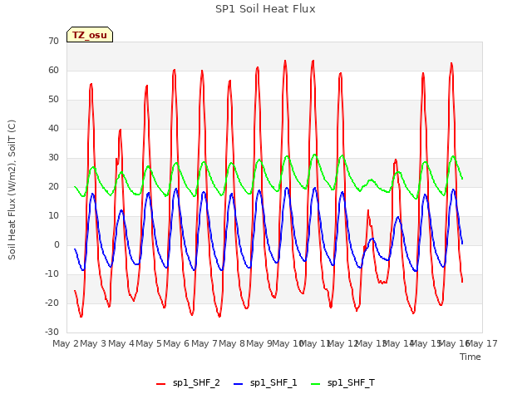
Task: Click the May 5 x-axis tick
Action: pos(149,343)
